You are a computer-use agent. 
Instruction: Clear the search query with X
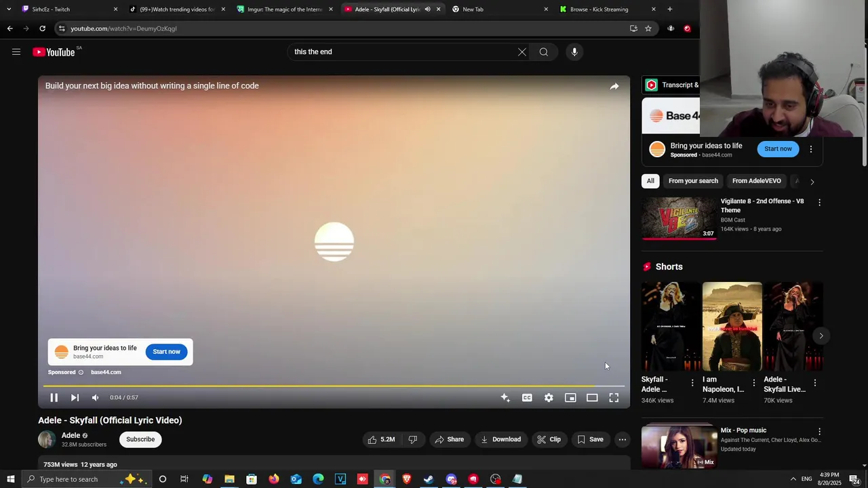pos(522,52)
